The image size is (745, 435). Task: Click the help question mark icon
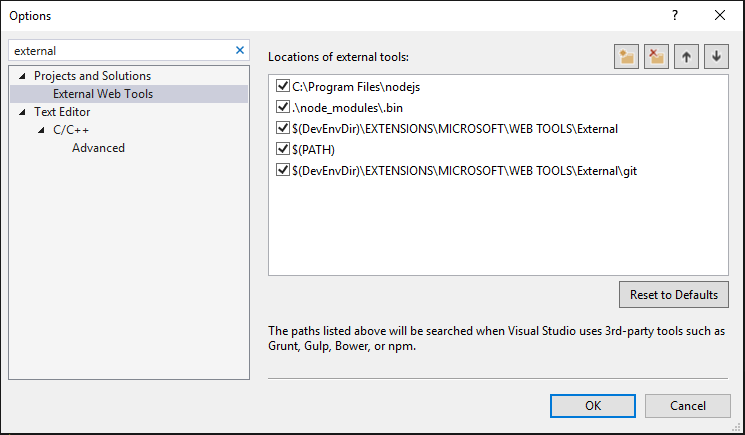675,15
